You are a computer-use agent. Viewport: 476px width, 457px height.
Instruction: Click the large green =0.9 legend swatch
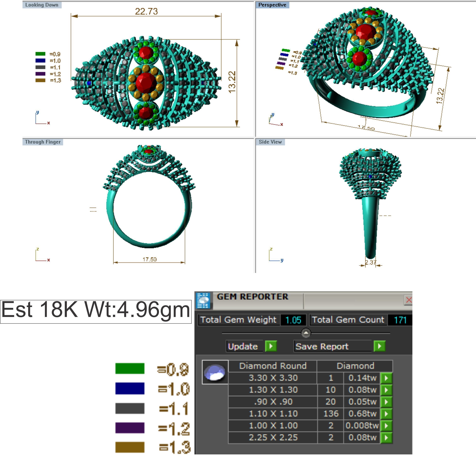(130, 368)
